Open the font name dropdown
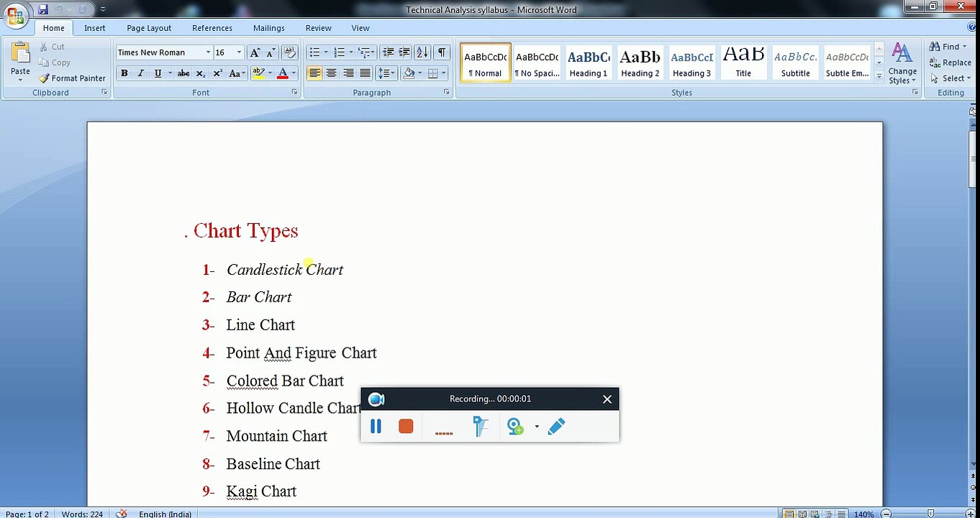Screen dimensions: 980x518 point(208,53)
